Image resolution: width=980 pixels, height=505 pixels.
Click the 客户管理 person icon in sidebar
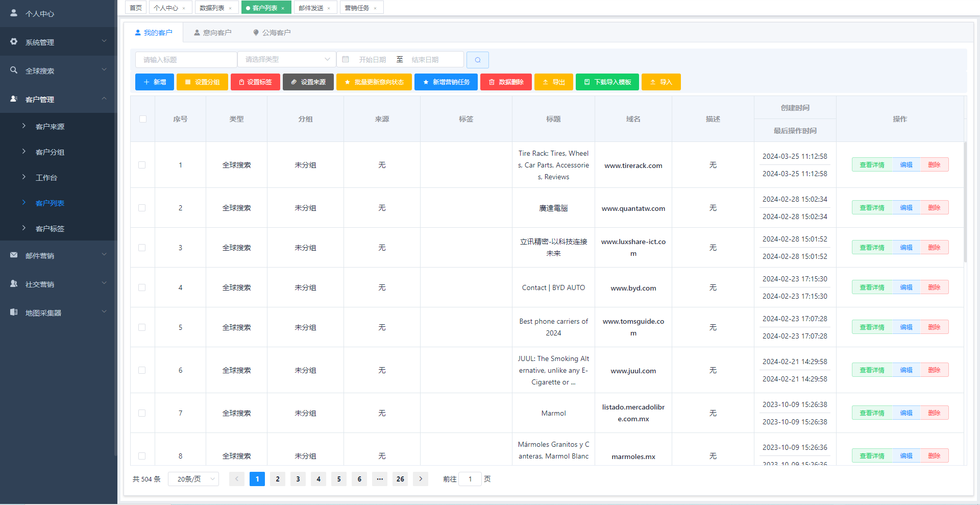(x=14, y=99)
